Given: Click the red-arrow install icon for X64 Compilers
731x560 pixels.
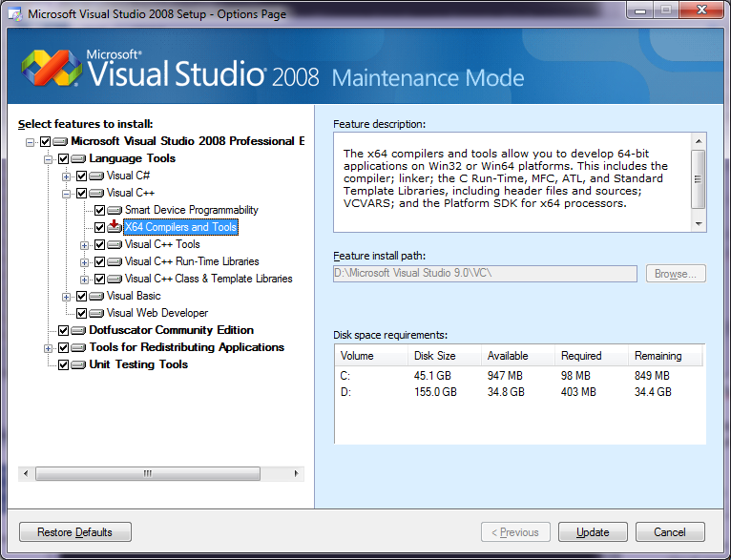Looking at the screenshot, I should 115,227.
